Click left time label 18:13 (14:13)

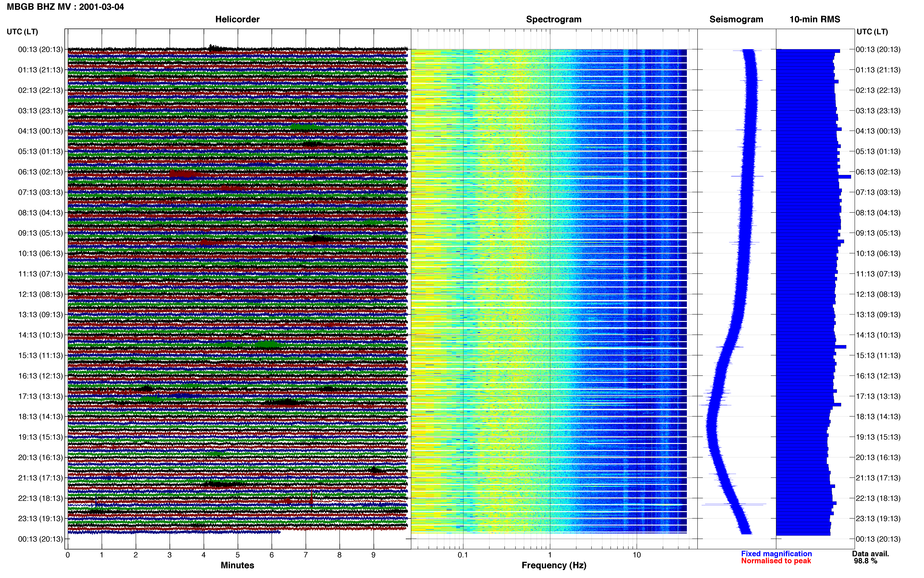pos(41,417)
